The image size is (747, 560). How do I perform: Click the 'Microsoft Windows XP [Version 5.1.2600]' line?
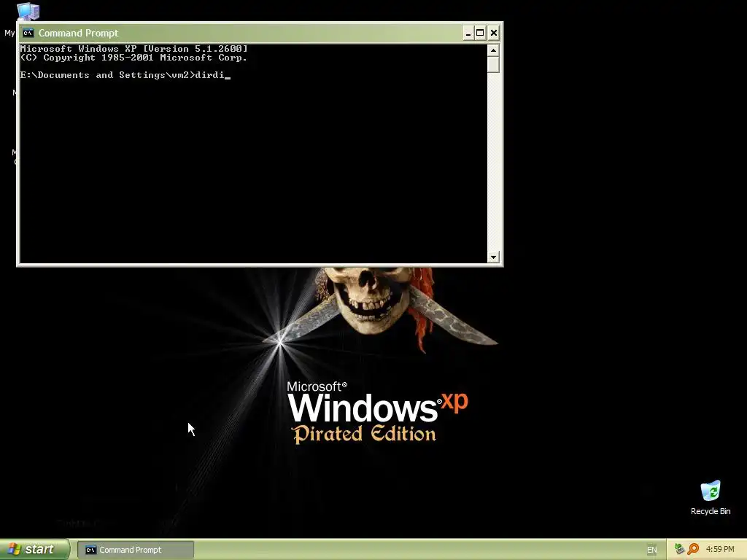pyautogui.click(x=134, y=49)
